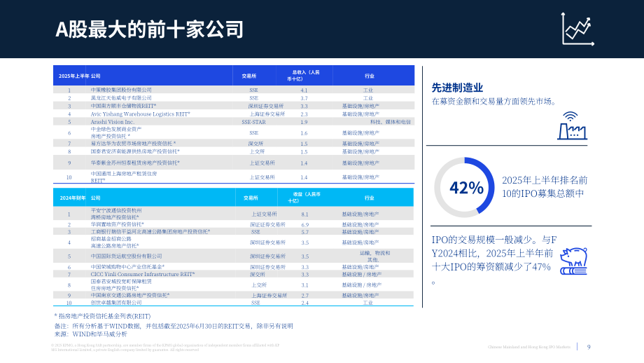The width and height of the screenshot is (644, 363).
Task: Click the revenue value 1.6
Action: pos(304,133)
